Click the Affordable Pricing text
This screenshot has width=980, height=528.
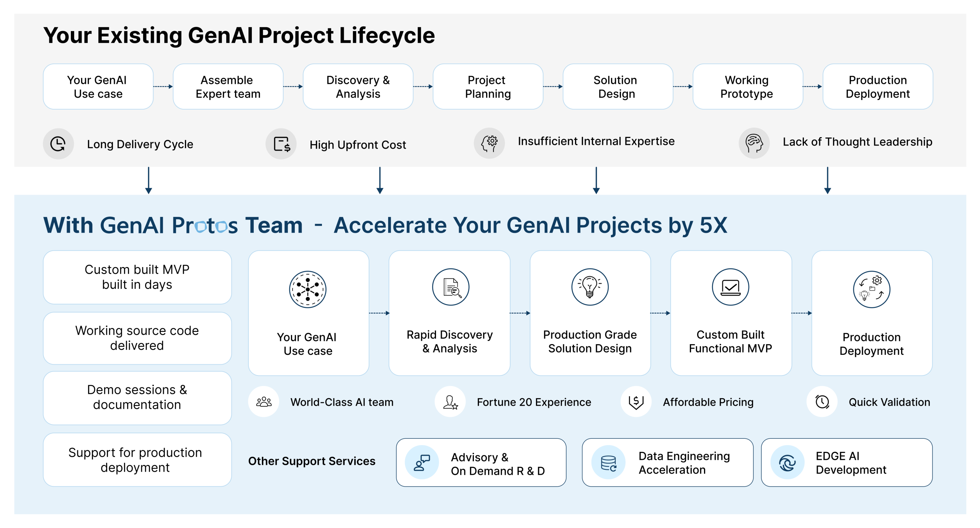point(708,402)
